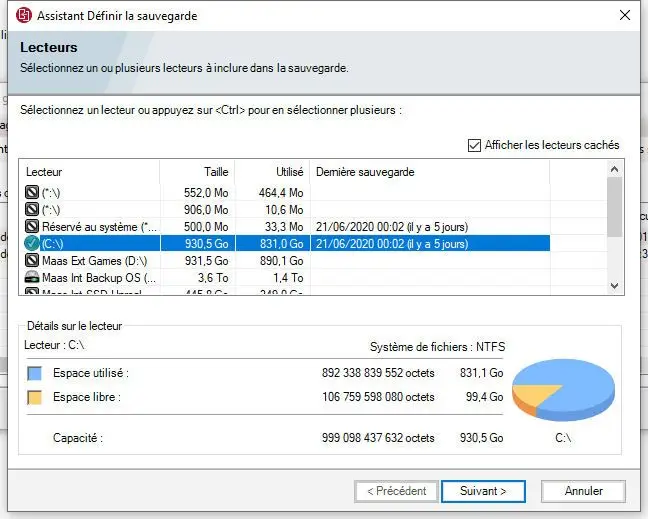Click the drive list scrollbar thumb

pyautogui.click(x=615, y=207)
